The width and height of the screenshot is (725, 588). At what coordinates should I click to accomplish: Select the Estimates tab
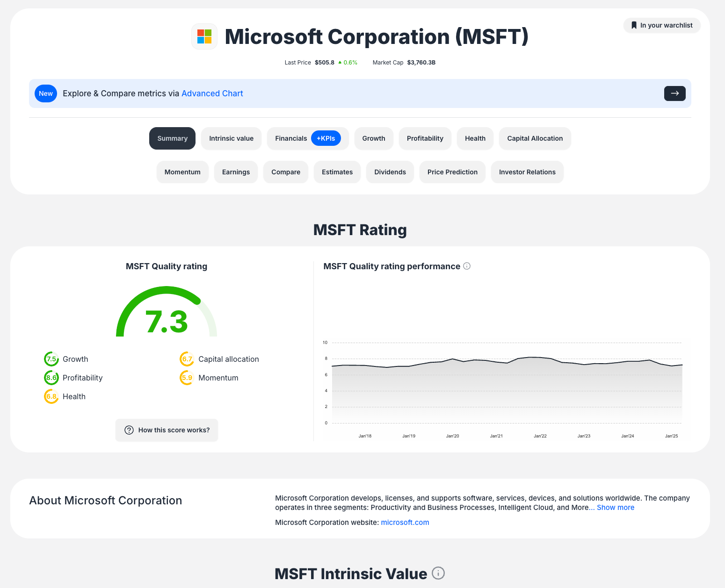[x=337, y=172]
